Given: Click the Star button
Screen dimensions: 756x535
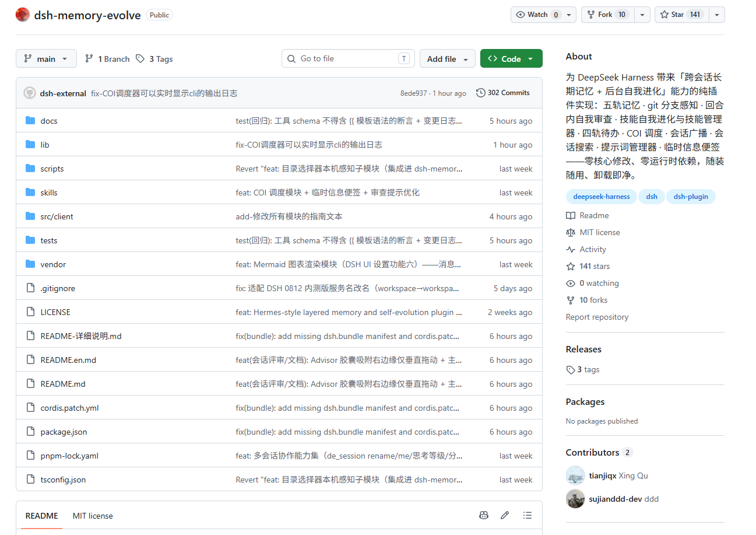Looking at the screenshot, I should (682, 15).
